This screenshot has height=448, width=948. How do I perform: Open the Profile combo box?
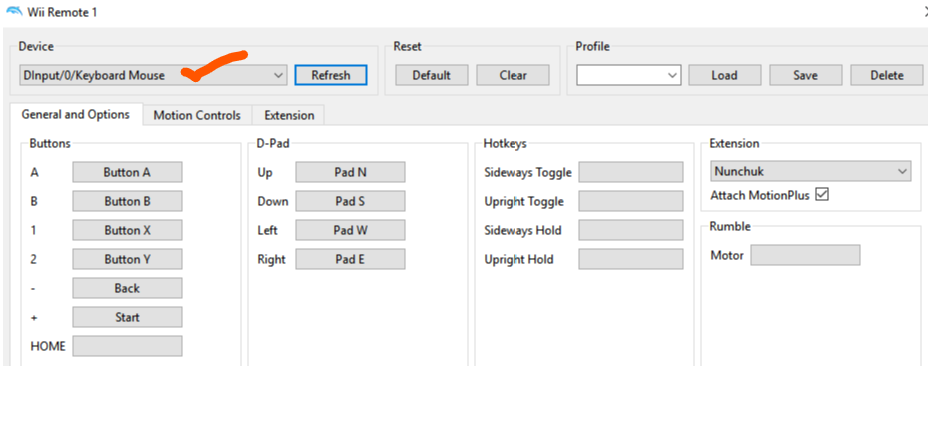pyautogui.click(x=628, y=75)
